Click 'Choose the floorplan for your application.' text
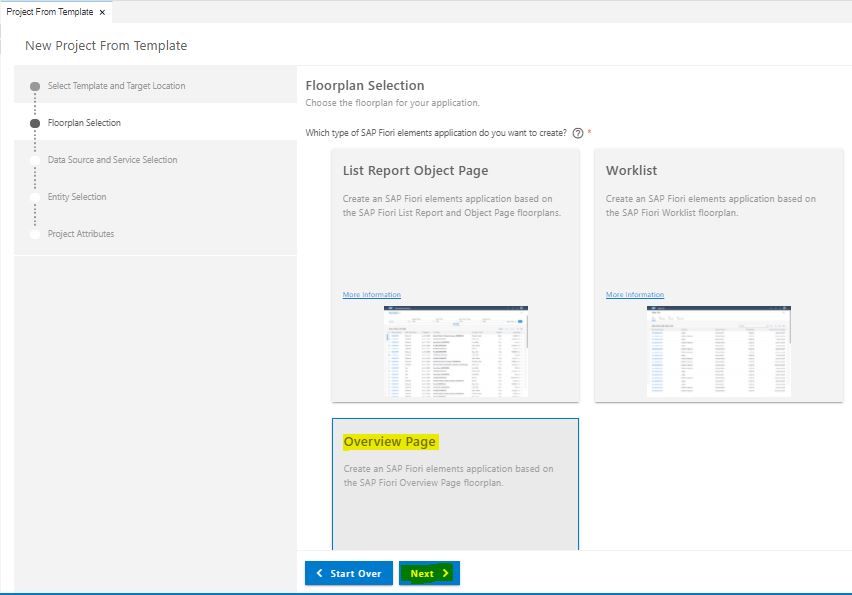852x595 pixels. pos(392,103)
